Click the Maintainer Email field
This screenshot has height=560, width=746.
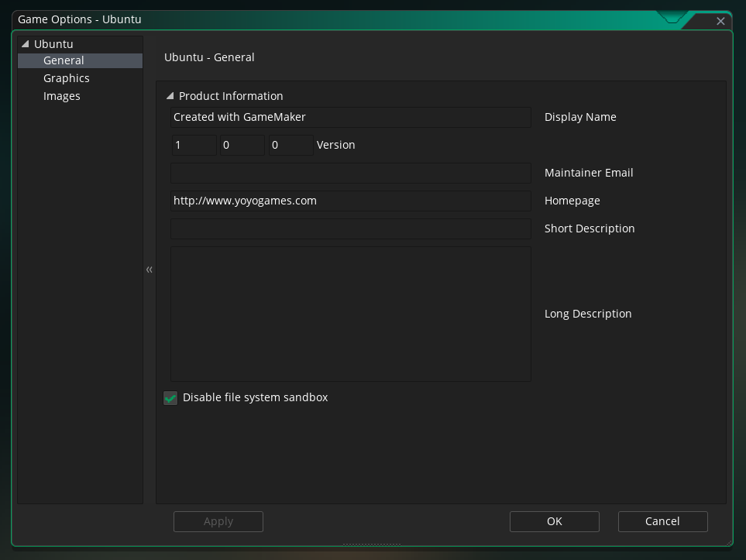pyautogui.click(x=351, y=173)
